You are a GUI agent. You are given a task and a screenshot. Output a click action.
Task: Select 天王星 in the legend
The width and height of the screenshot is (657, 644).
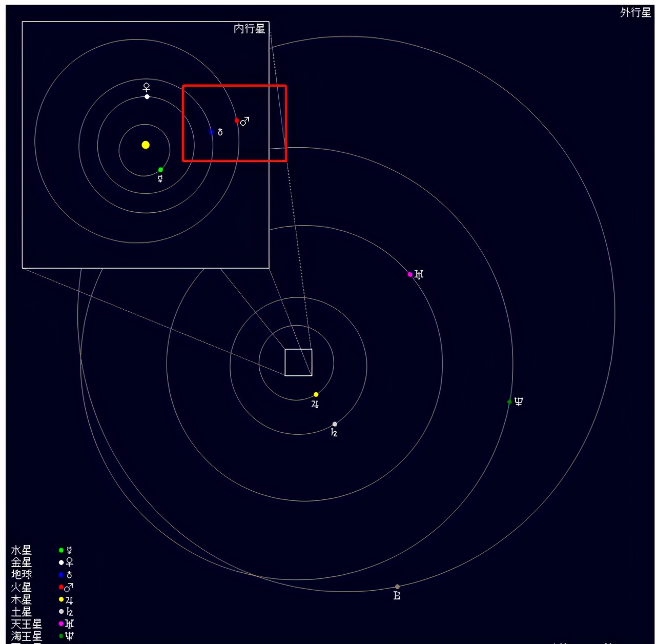click(x=27, y=624)
